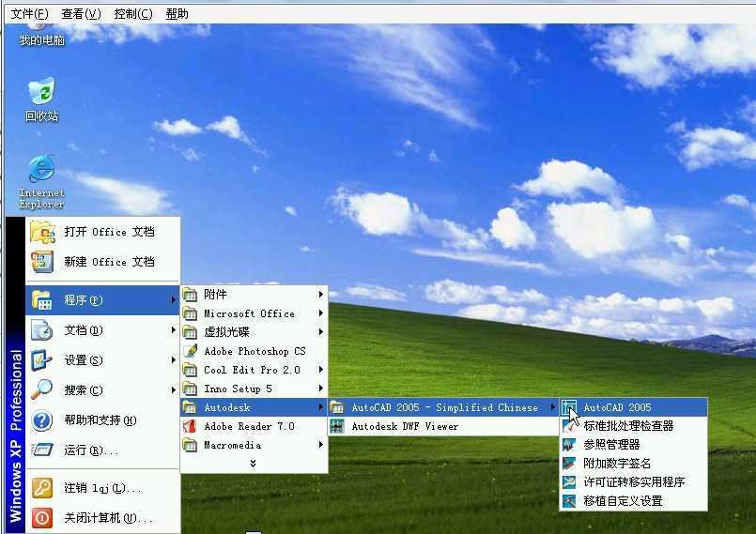Click the 移植自定义设置 label
Image resolution: width=756 pixels, height=534 pixels.
[x=623, y=501]
